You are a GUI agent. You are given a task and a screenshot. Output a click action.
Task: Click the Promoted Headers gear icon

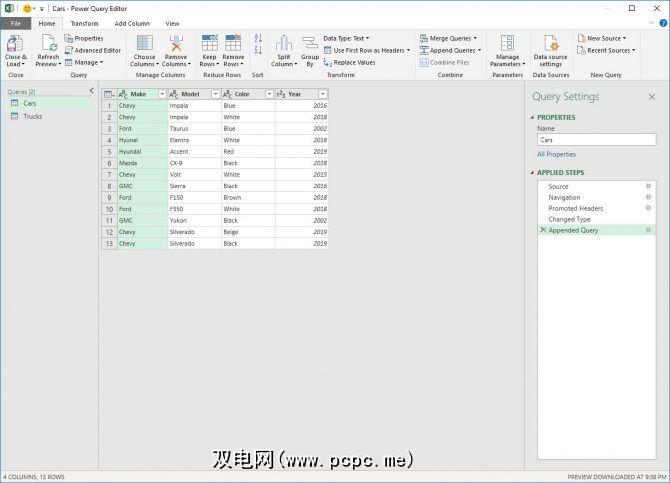[648, 208]
